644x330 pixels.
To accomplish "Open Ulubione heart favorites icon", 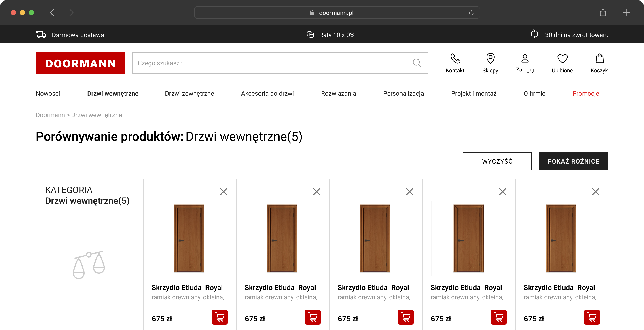I will point(562,59).
